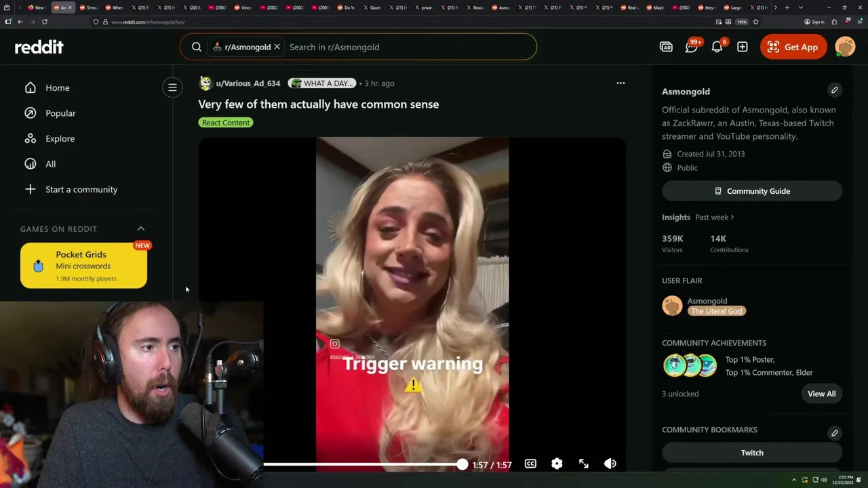Switch to the New Tab Firefox tab
The width and height of the screenshot is (868, 488).
(36, 7)
